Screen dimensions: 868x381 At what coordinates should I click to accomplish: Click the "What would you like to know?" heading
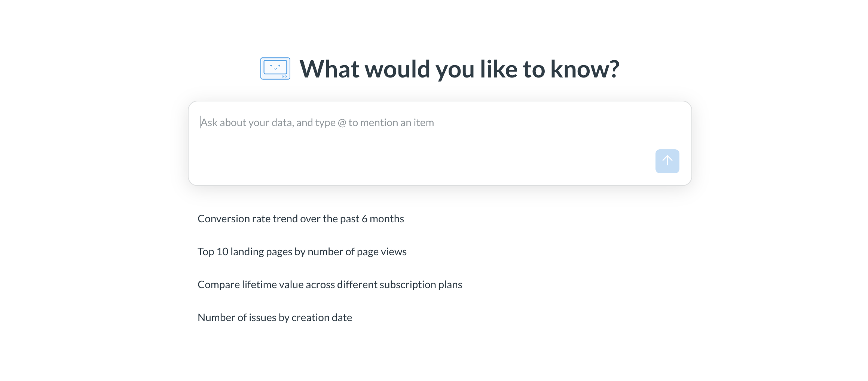tap(459, 69)
